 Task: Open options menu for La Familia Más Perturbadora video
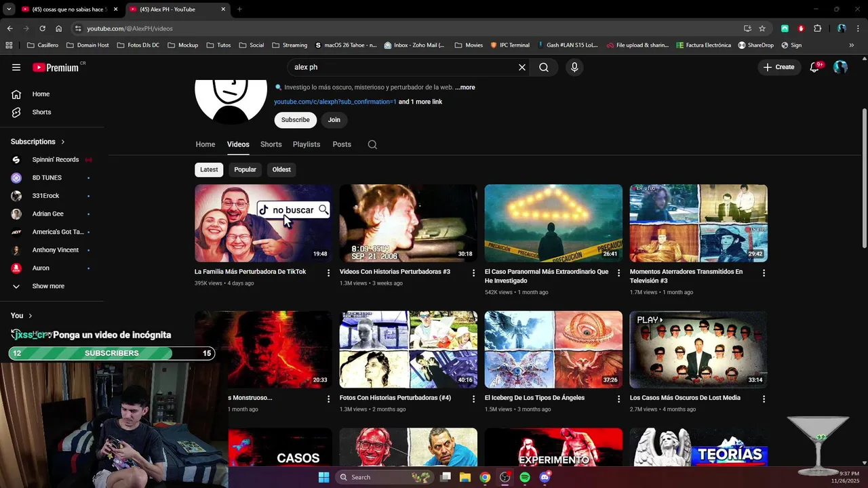click(x=329, y=272)
